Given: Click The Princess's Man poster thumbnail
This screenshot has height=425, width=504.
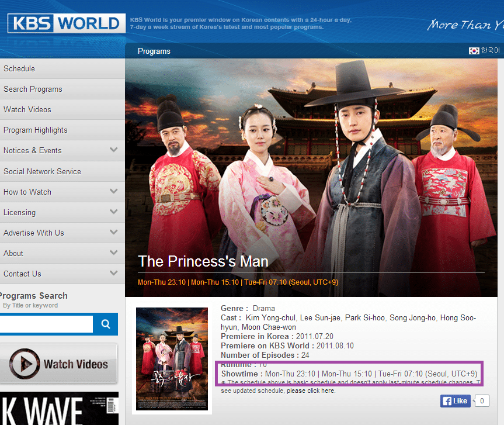Looking at the screenshot, I should click(172, 358).
